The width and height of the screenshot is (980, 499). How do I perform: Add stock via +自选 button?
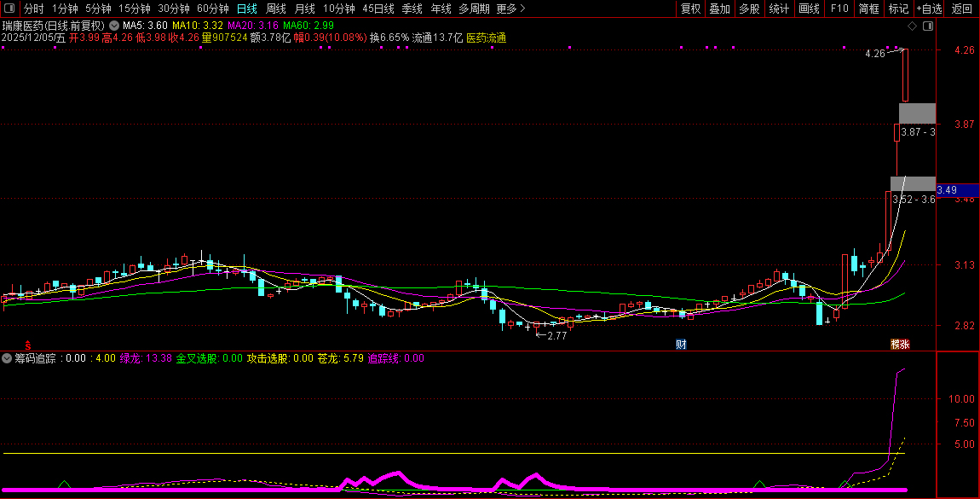click(x=930, y=9)
